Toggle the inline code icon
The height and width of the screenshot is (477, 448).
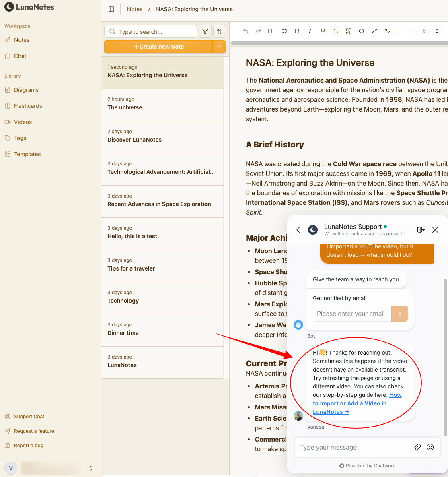coord(362,31)
